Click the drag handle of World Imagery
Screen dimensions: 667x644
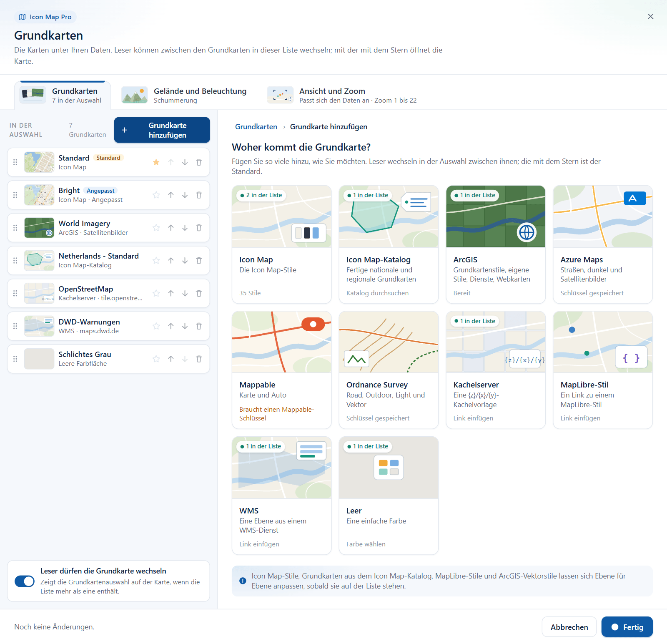[x=15, y=228]
